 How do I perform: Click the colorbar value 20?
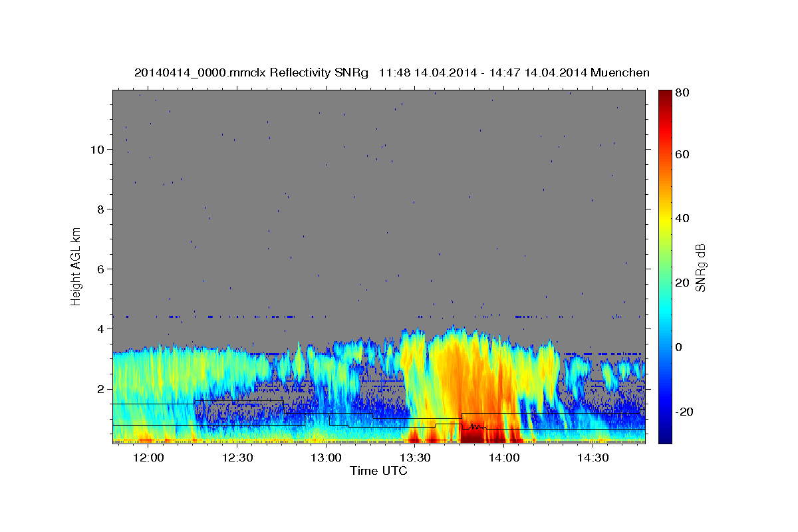coord(682,283)
